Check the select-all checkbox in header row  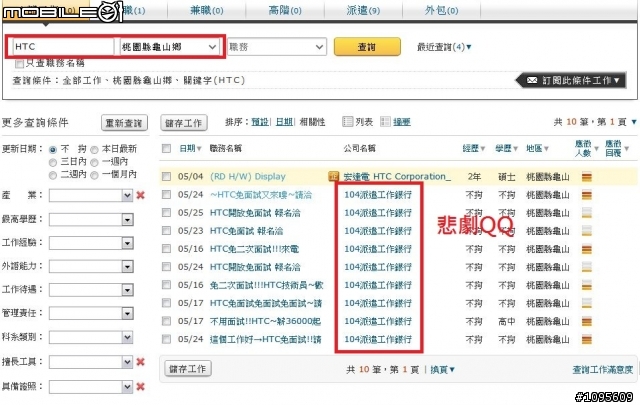(x=166, y=148)
